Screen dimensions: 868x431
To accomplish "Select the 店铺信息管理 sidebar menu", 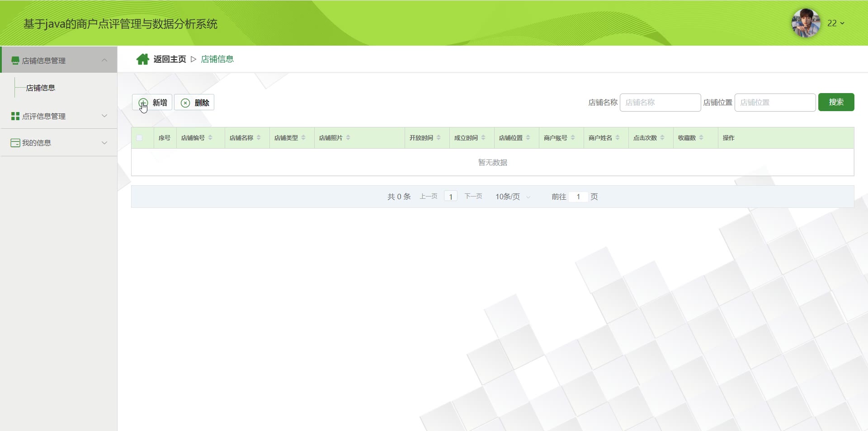I will tap(59, 60).
